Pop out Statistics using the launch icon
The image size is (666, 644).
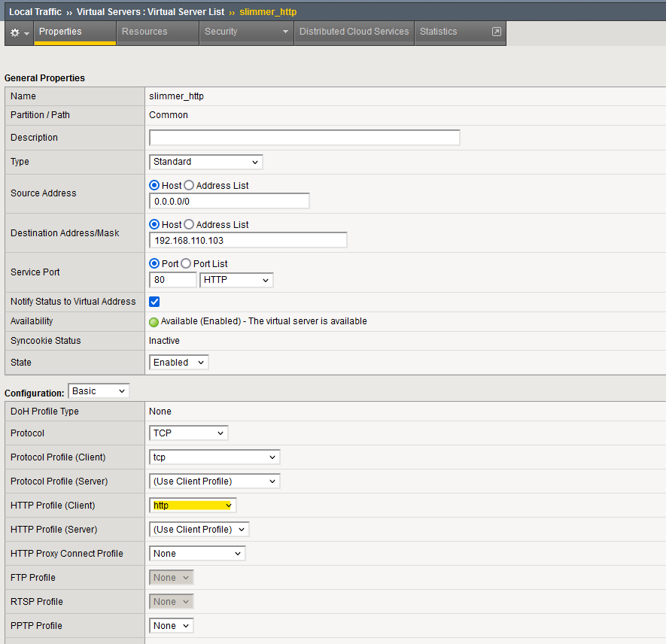tap(496, 32)
